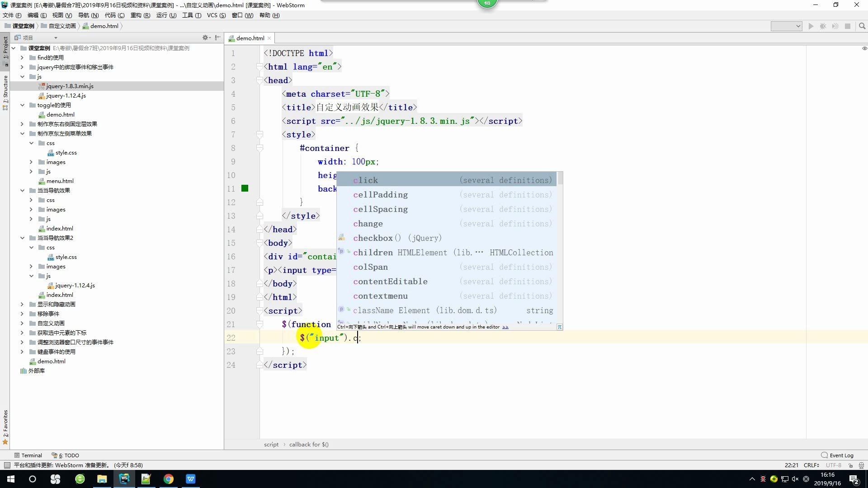Click the CRLF line separator selector
Screen dimensions: 868x488
click(811, 465)
